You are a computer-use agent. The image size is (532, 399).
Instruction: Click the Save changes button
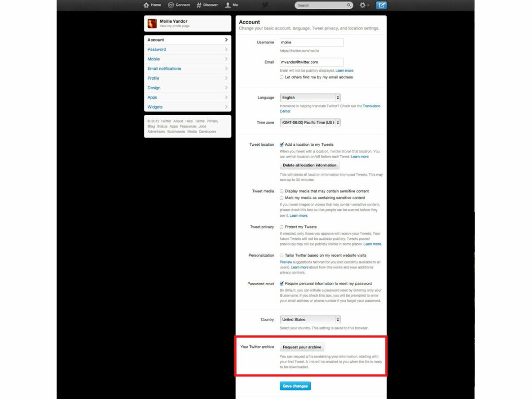[295, 386]
